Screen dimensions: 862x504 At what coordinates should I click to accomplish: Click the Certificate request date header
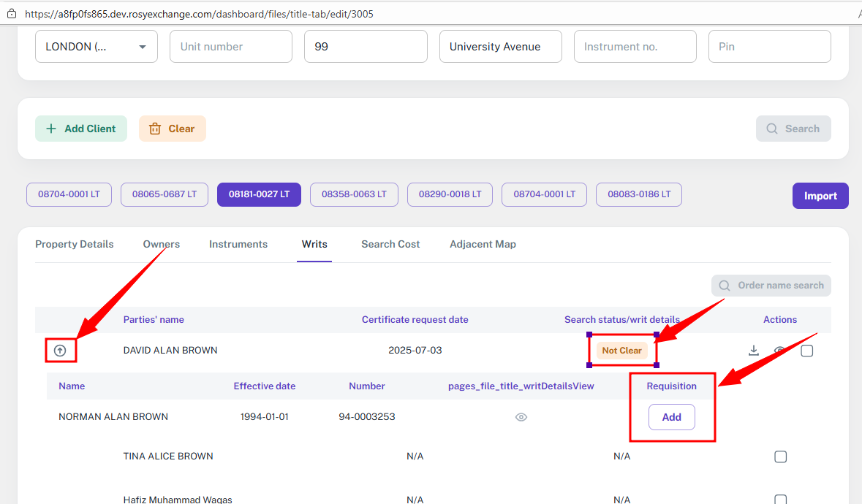click(x=415, y=319)
